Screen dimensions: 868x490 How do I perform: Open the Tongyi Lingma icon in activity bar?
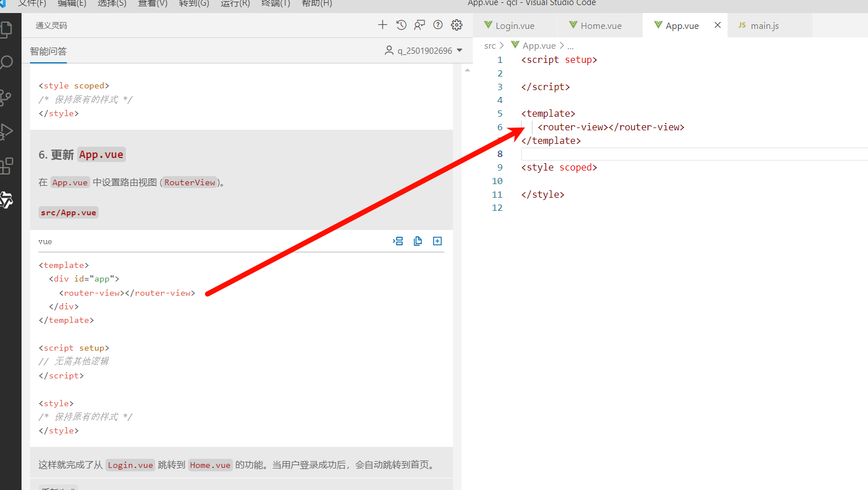click(6, 200)
